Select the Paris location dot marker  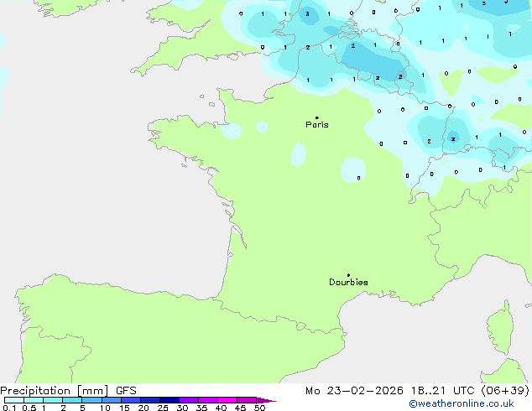click(x=317, y=117)
